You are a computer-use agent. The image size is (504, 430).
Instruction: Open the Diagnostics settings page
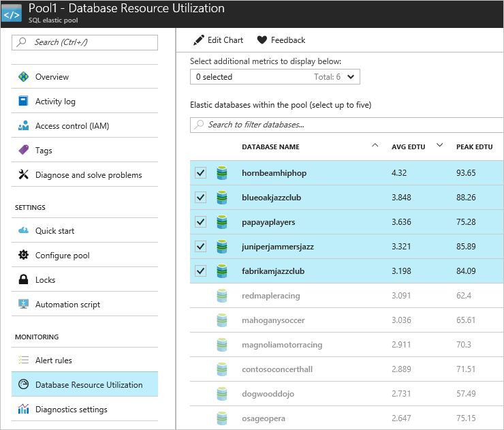point(85,409)
